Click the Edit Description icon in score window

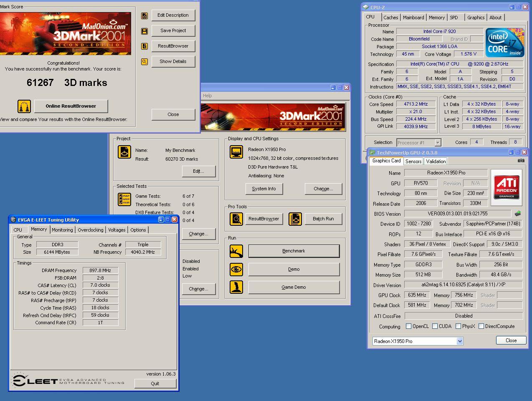(144, 15)
